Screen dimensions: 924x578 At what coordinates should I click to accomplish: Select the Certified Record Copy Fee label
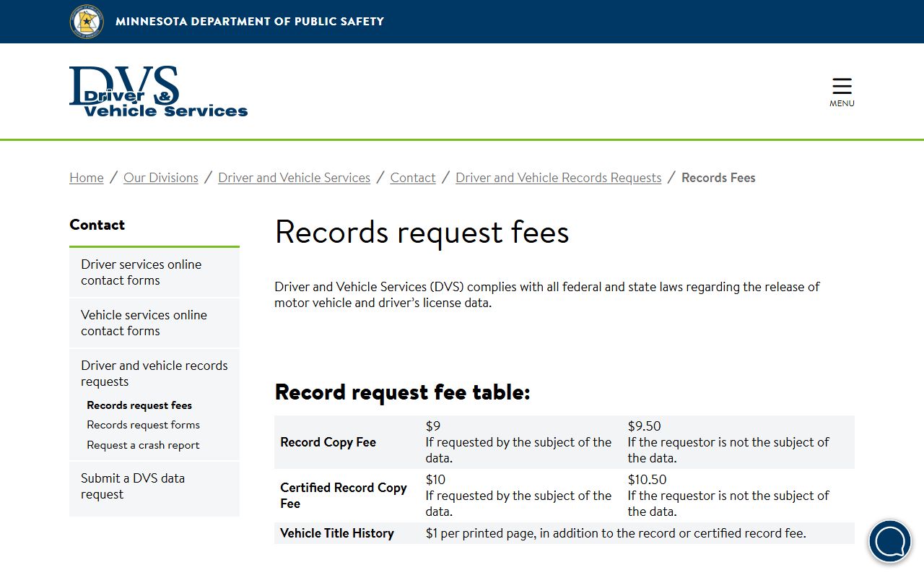[344, 496]
